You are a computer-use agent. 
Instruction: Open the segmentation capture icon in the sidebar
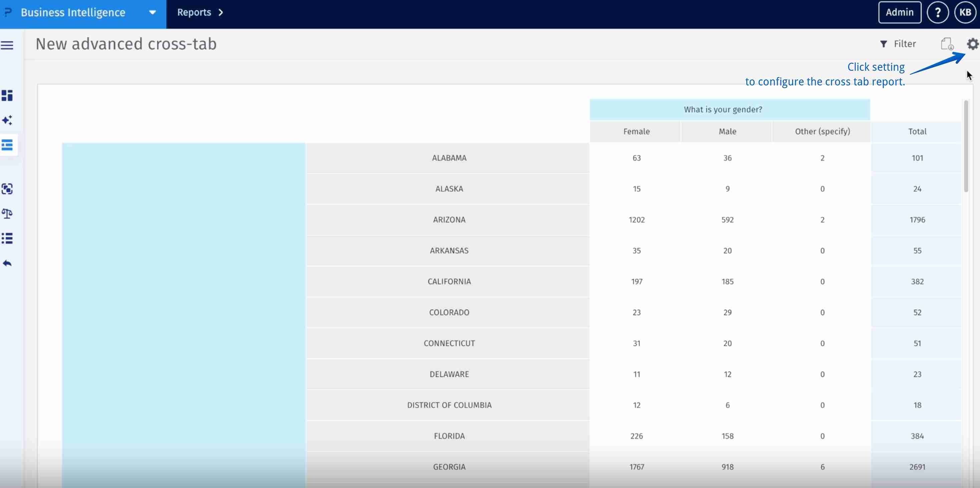click(7, 189)
